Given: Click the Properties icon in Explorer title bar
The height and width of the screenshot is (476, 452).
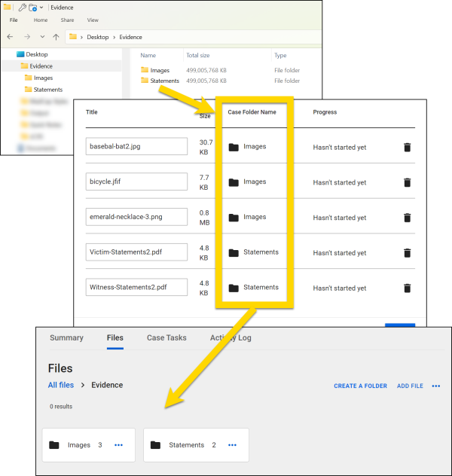Looking at the screenshot, I should point(23,8).
